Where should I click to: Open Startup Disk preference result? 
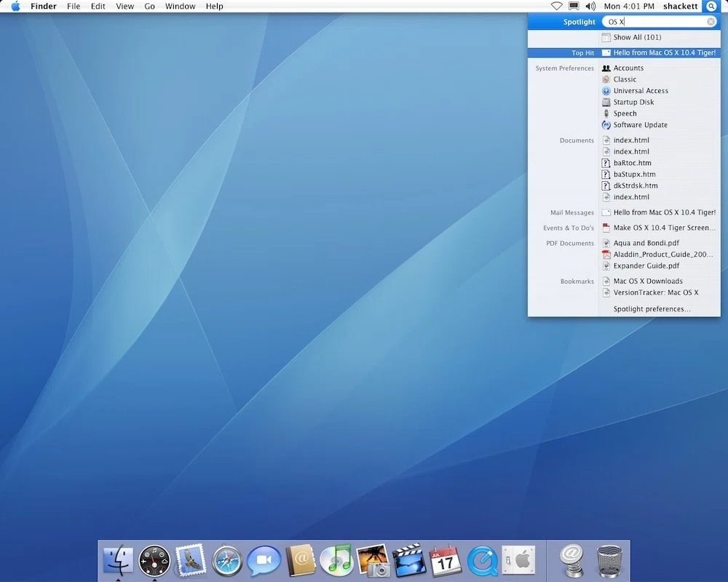[660, 102]
